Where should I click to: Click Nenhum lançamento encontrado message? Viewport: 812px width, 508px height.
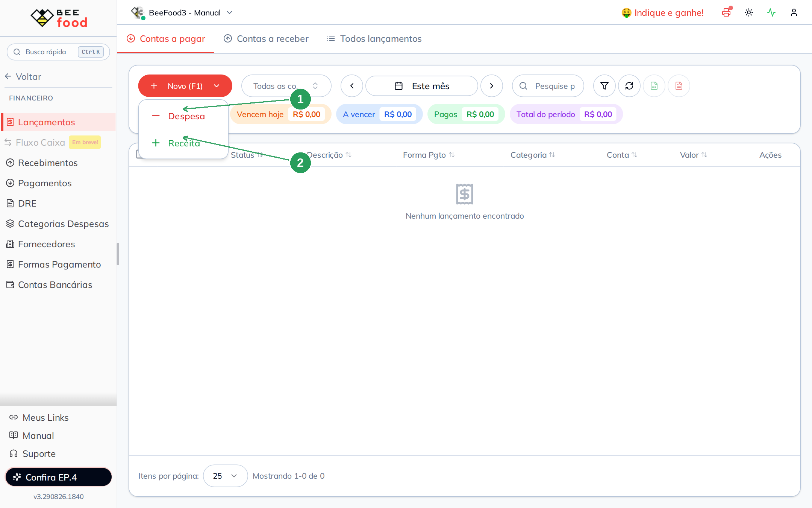465,216
